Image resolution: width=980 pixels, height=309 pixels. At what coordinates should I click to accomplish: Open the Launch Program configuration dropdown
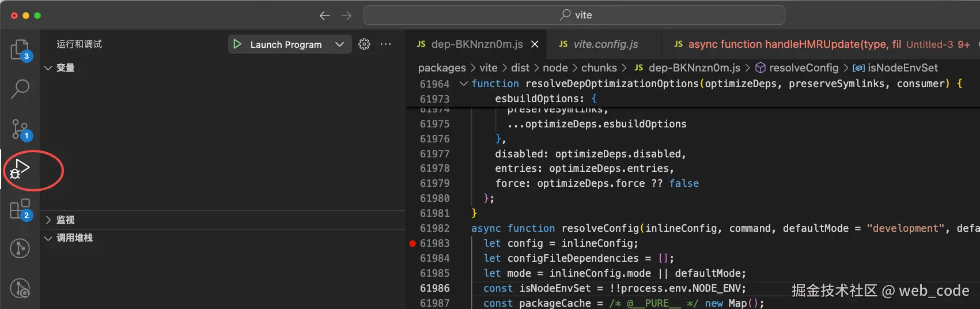tap(339, 44)
